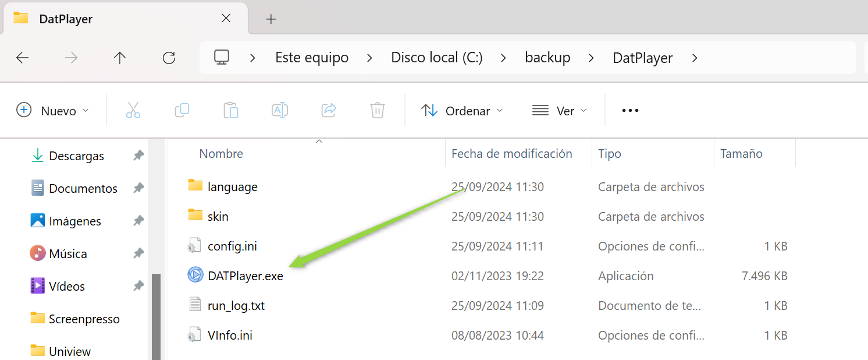Viewport: 868px width, 360px height.
Task: Expand chevron after DatPlayer breadcrumb
Action: [694, 58]
